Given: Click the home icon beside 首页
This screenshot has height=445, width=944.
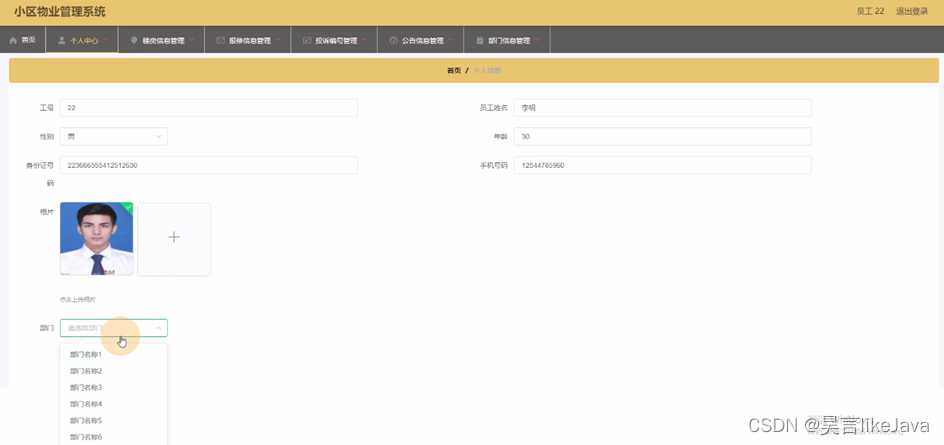Looking at the screenshot, I should (13, 40).
